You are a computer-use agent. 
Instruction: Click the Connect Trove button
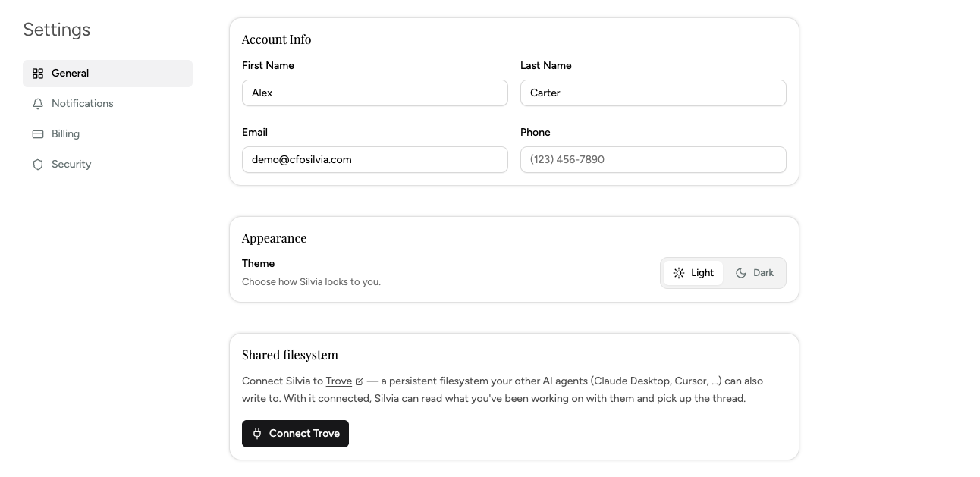[295, 434]
